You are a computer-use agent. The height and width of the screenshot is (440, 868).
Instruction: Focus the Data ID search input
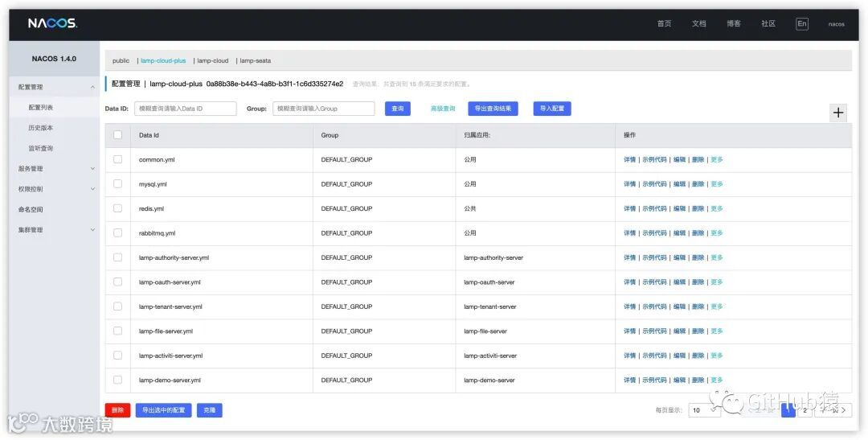point(186,109)
